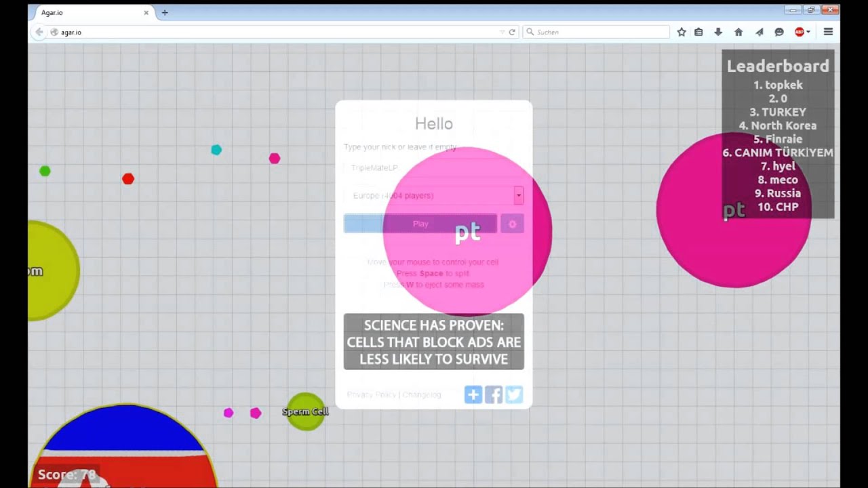Click the cyan food pellet

216,150
